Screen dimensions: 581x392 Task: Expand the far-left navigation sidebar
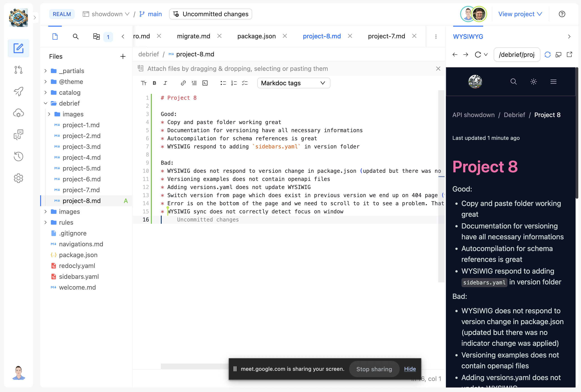click(35, 18)
